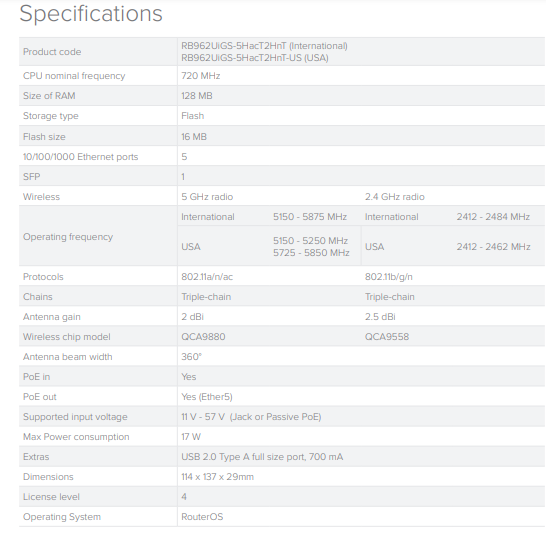Click the 5150 - 5875 MHz frequency range
The image size is (546, 534).
(310, 217)
